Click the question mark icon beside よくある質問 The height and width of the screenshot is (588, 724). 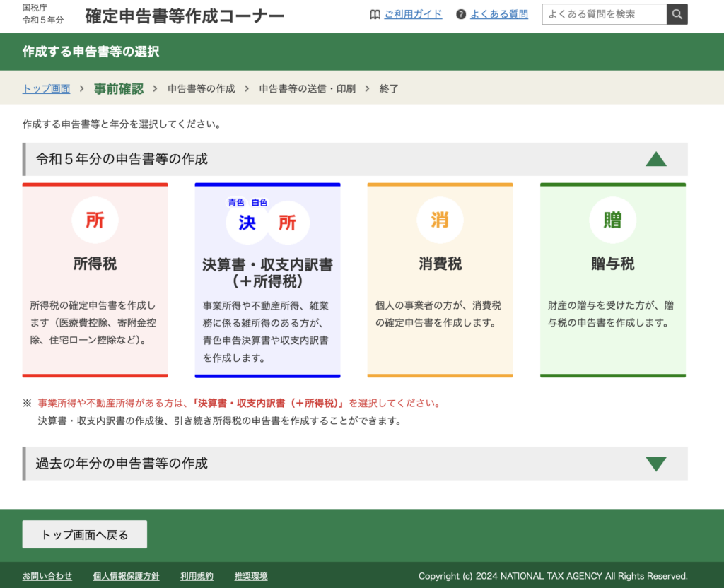click(x=461, y=14)
